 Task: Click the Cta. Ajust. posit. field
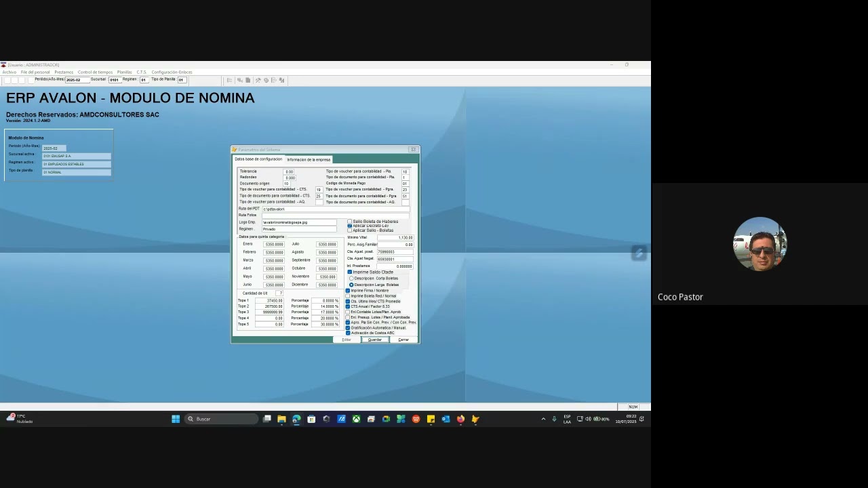point(395,252)
